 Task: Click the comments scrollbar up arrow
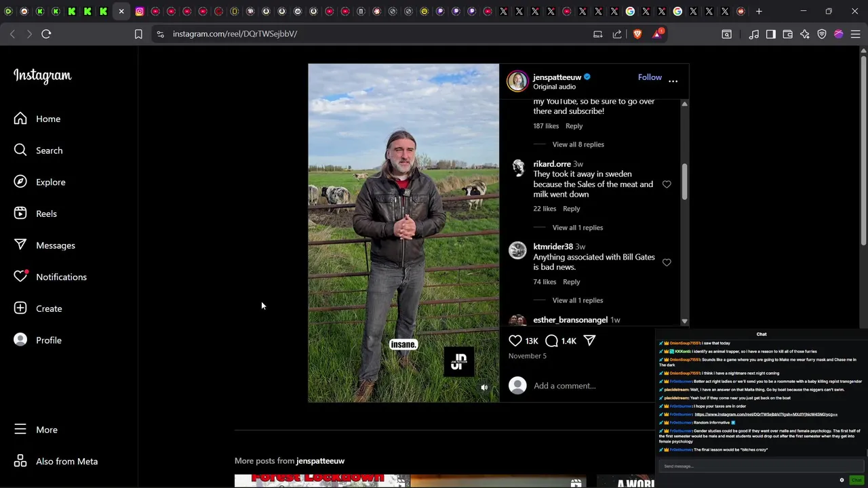point(684,104)
